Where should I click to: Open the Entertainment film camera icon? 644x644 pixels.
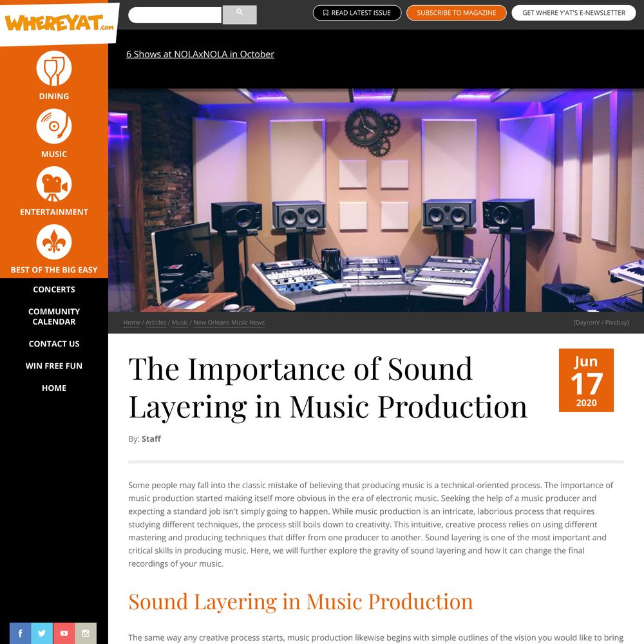point(54,184)
